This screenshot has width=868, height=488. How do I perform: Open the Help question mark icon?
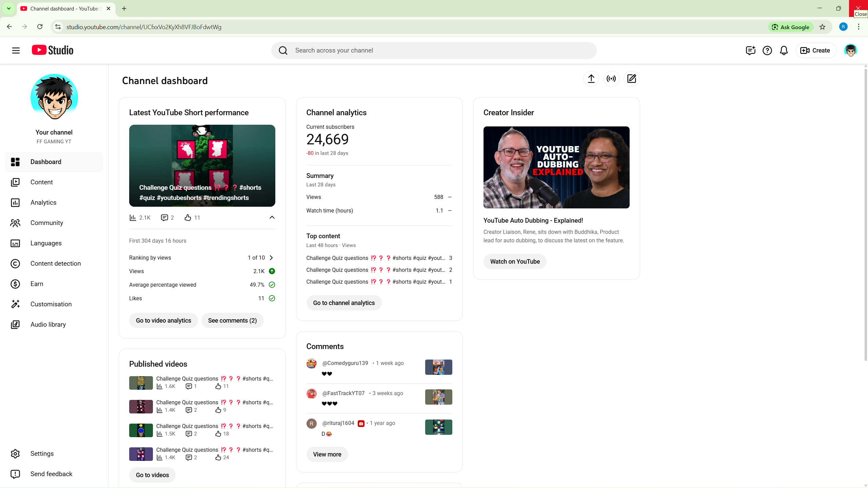tap(767, 50)
